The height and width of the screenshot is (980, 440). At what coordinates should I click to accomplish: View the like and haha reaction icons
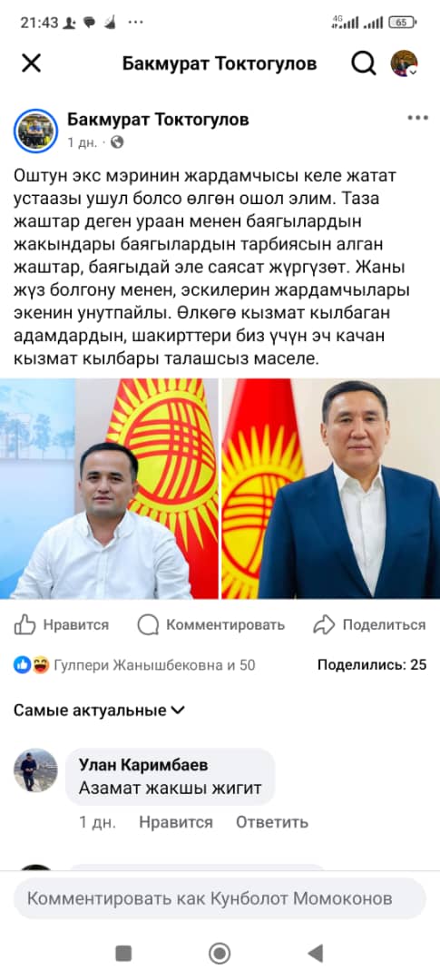click(31, 665)
